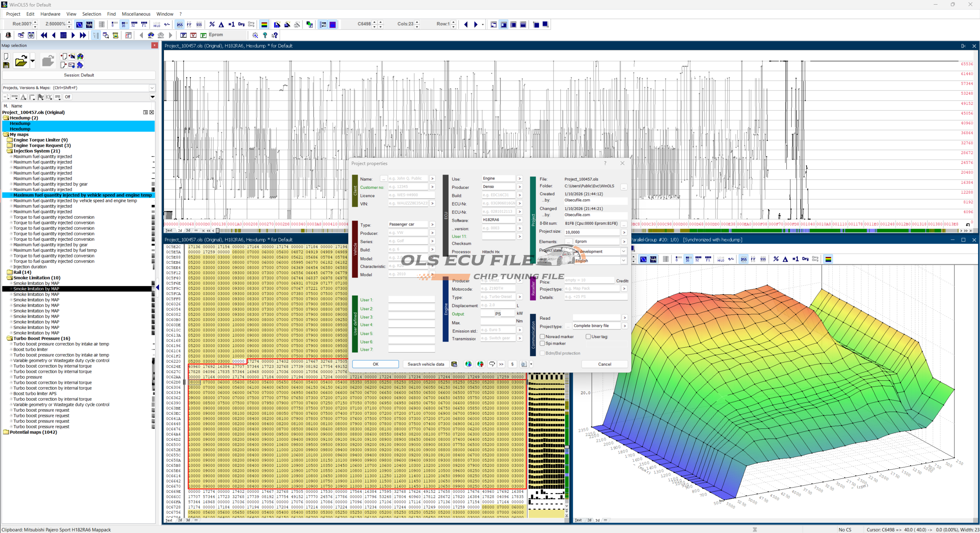Click the rainbow color scheme icon

pyautogui.click(x=264, y=25)
